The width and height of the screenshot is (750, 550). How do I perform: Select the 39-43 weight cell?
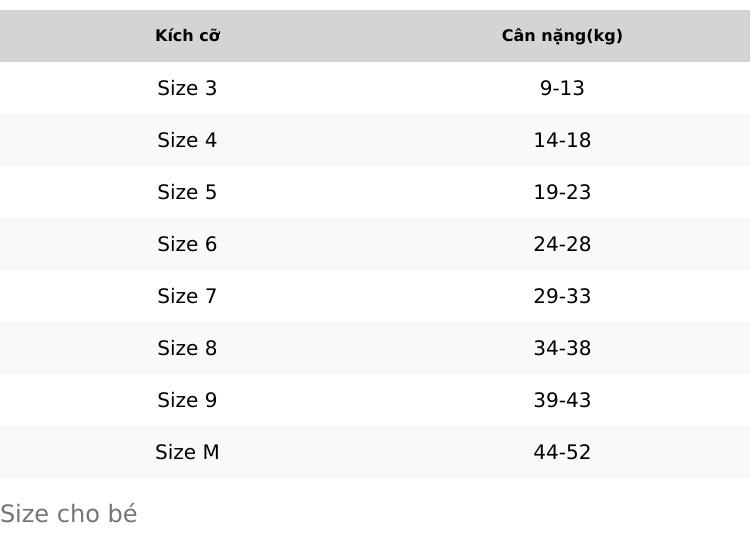pyautogui.click(x=562, y=400)
